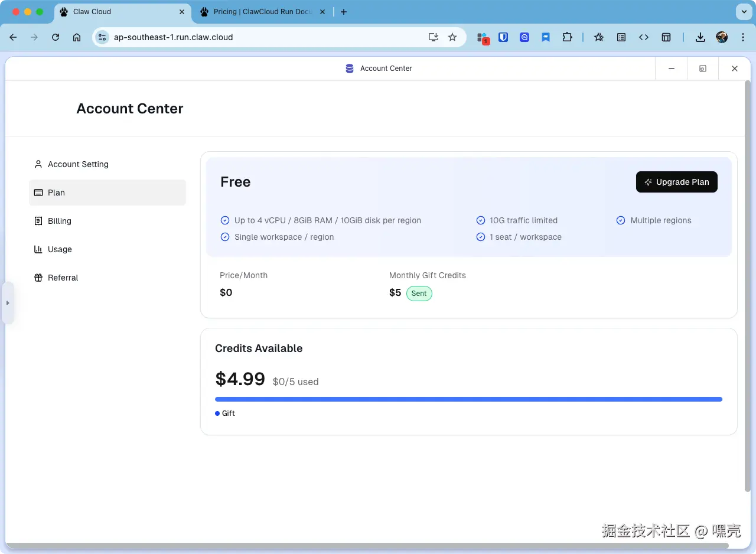Click the gift icon beside Referral
The height and width of the screenshot is (554, 756).
point(38,278)
